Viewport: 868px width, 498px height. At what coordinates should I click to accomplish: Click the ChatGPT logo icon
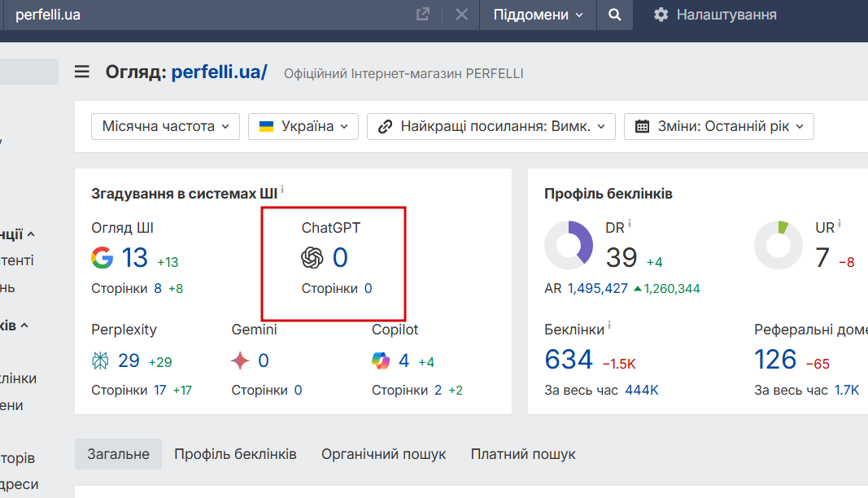pyautogui.click(x=312, y=258)
